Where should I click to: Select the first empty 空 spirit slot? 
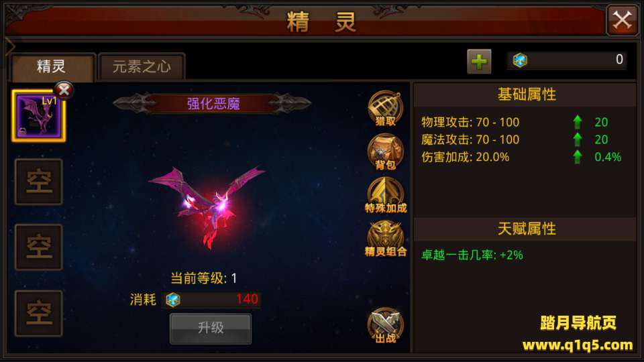click(x=39, y=182)
